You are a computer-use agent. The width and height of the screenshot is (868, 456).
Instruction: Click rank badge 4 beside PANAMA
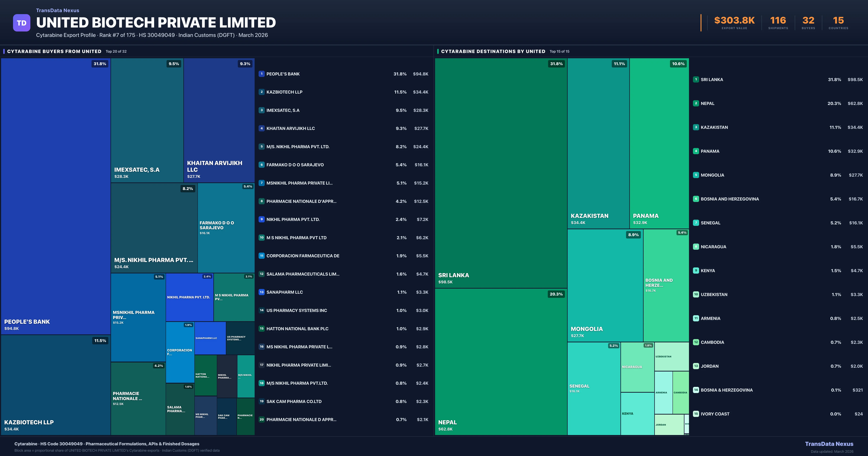tap(696, 151)
